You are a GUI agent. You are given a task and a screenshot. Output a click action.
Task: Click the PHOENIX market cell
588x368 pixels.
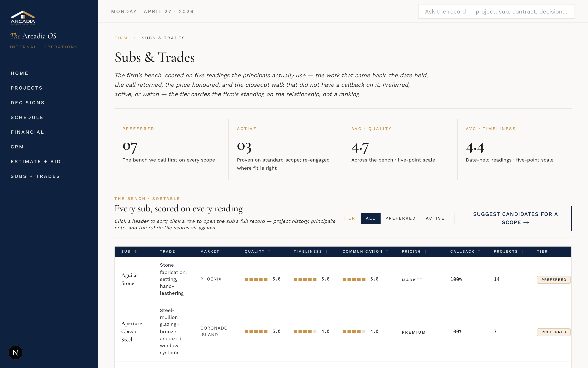[x=211, y=279]
